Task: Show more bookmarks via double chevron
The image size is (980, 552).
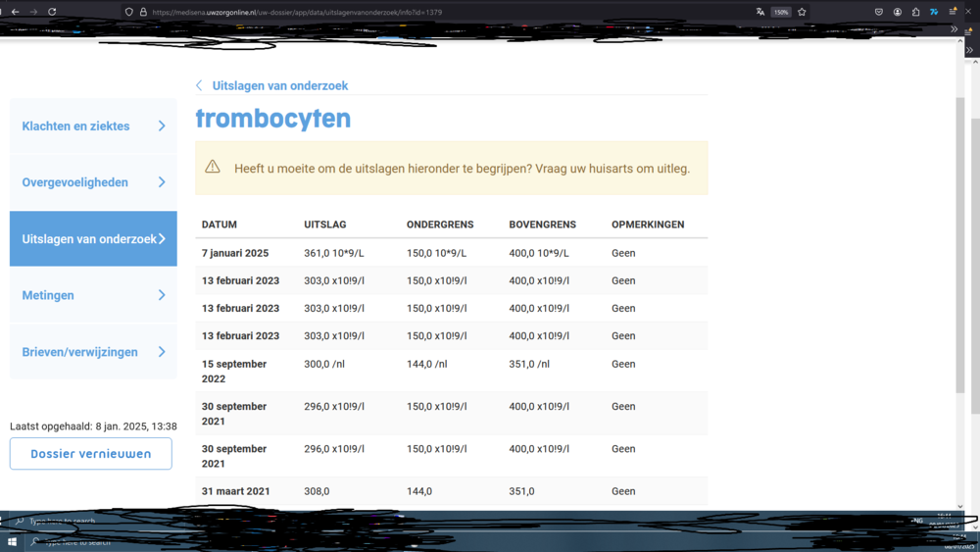Action: (x=954, y=29)
